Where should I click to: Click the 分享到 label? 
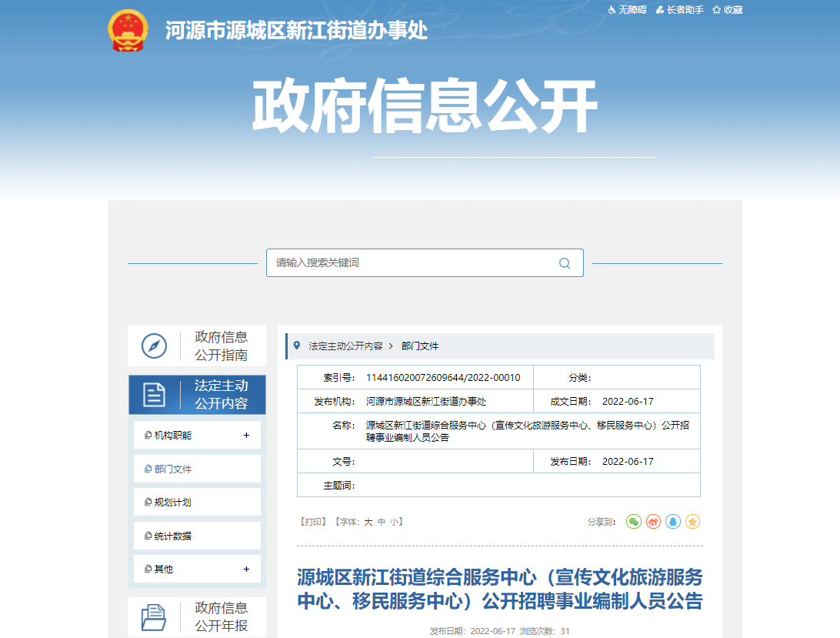pos(601,522)
